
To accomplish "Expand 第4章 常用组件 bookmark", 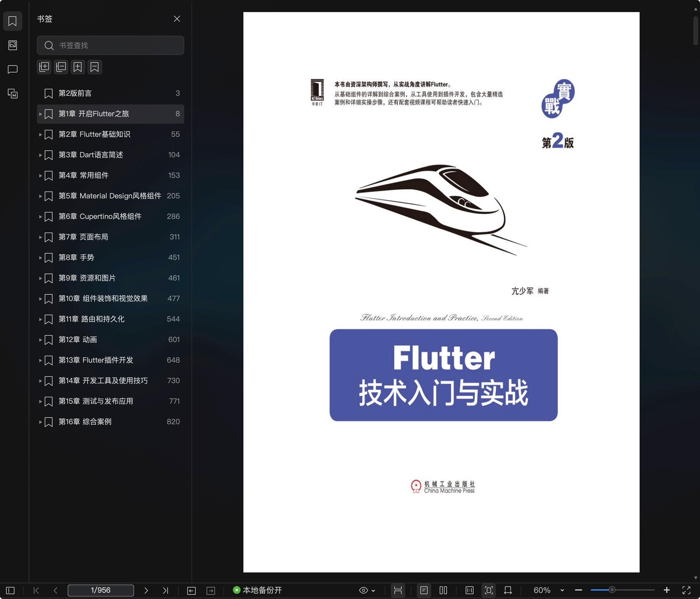I will coord(40,176).
